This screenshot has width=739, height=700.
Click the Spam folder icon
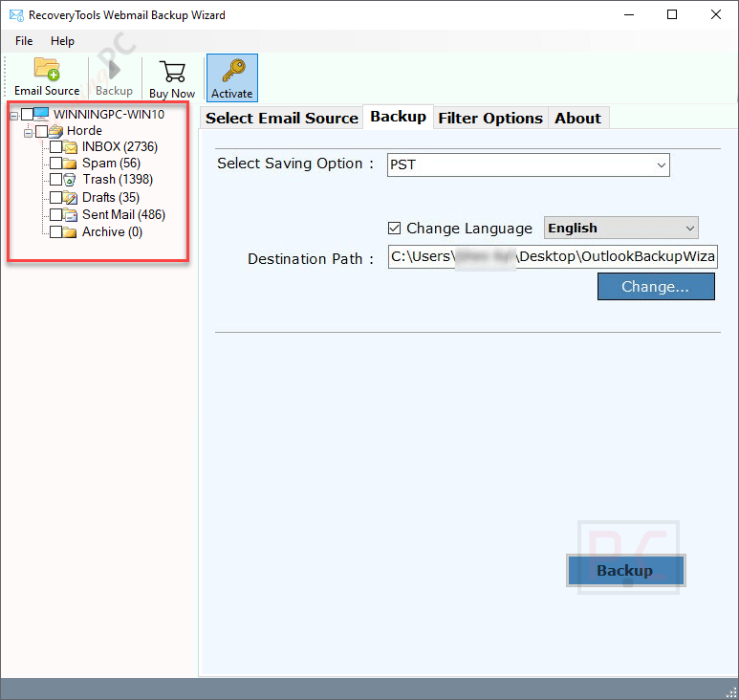pos(70,164)
